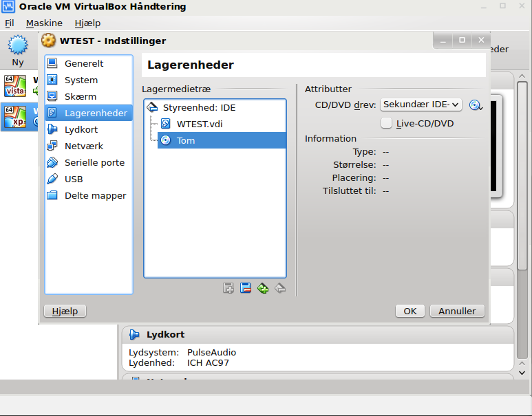The width and height of the screenshot is (532, 416).
Task: Open the Hjælp menu in menu bar
Action: 87,23
